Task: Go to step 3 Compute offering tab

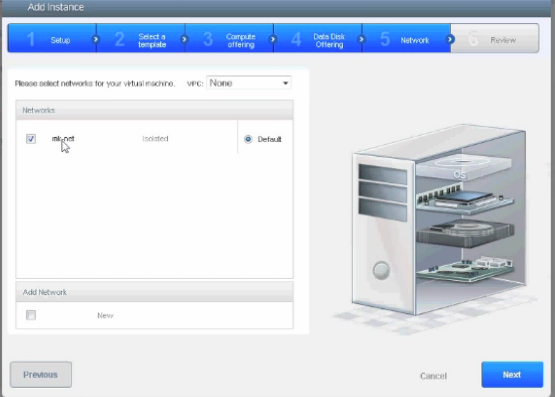Action: pyautogui.click(x=229, y=39)
